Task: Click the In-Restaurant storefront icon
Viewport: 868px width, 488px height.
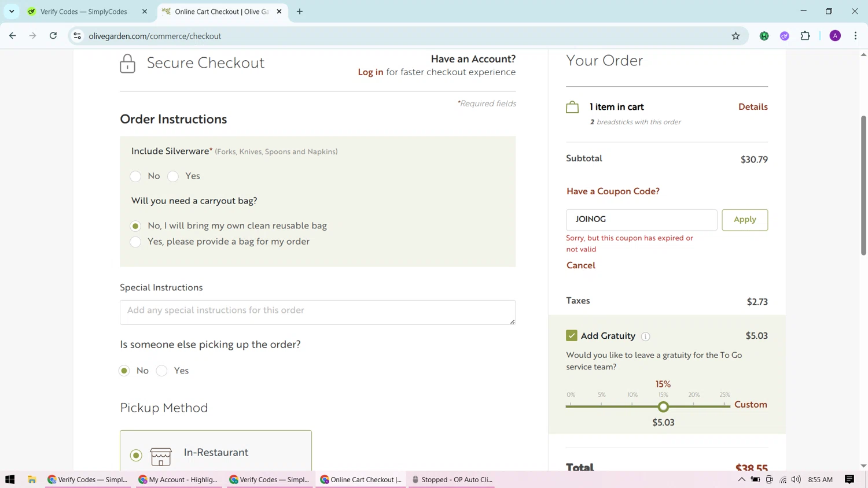Action: (161, 456)
